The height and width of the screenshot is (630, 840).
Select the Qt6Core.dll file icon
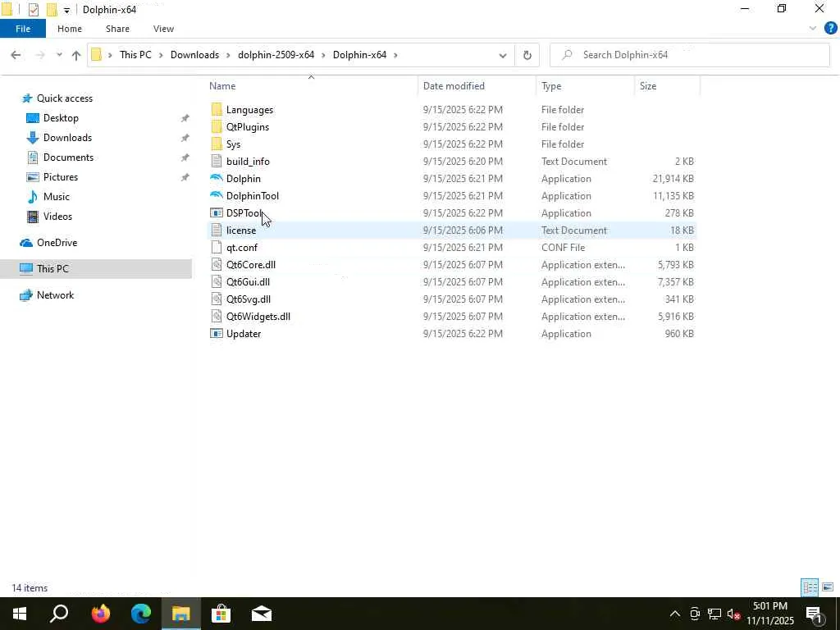(217, 265)
